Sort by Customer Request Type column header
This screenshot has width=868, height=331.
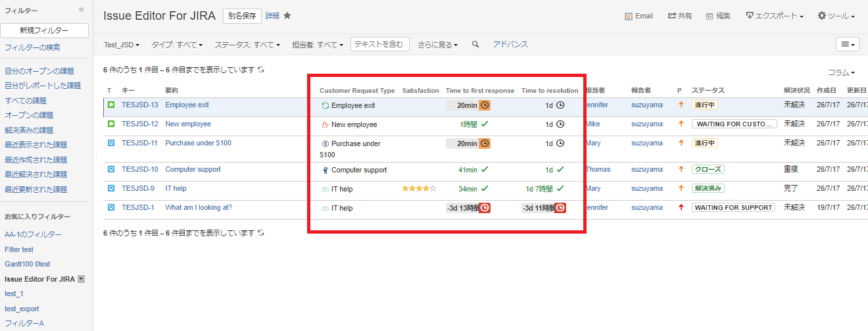(x=357, y=90)
